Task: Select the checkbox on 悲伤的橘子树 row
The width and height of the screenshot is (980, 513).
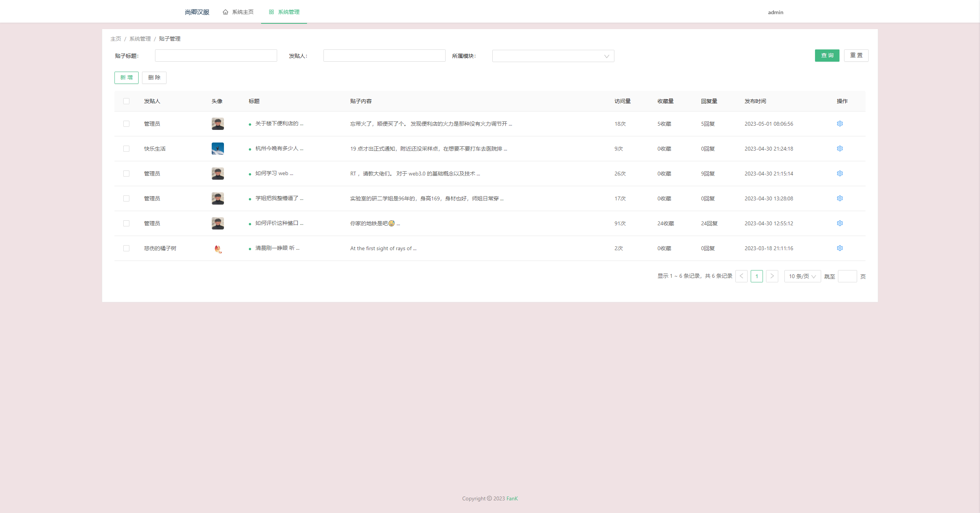Action: (127, 248)
